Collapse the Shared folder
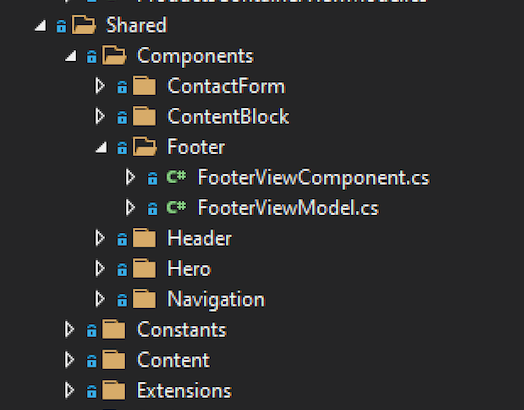524x410 pixels. tap(40, 26)
